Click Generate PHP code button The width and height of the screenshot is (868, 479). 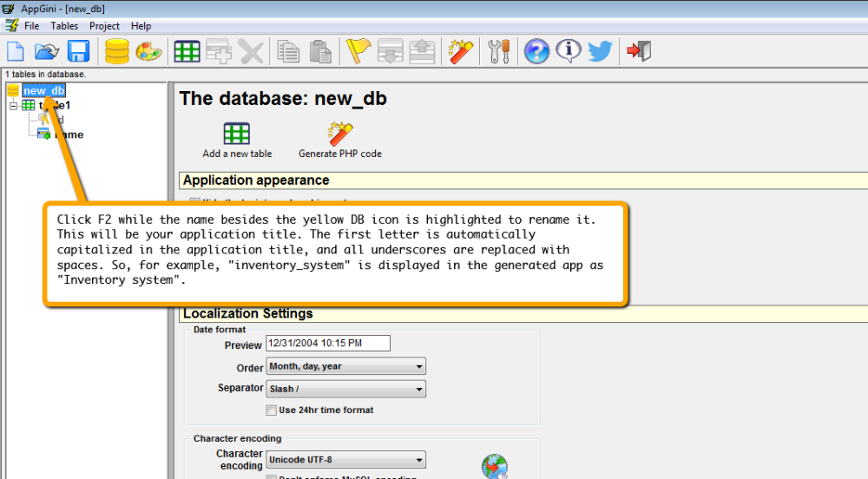[x=340, y=141]
